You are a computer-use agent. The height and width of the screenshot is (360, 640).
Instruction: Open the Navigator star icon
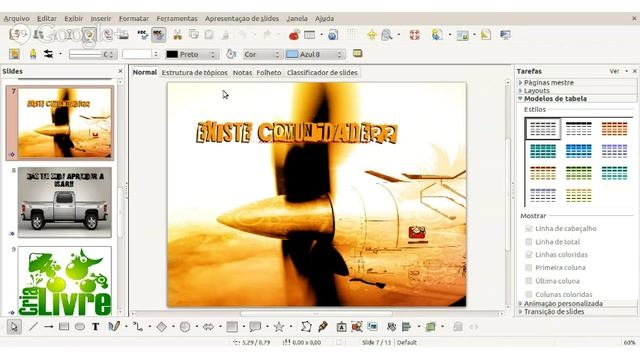pos(372,35)
